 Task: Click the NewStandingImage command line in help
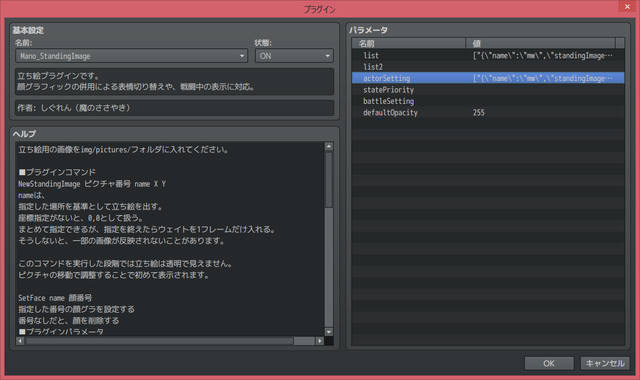tap(92, 184)
